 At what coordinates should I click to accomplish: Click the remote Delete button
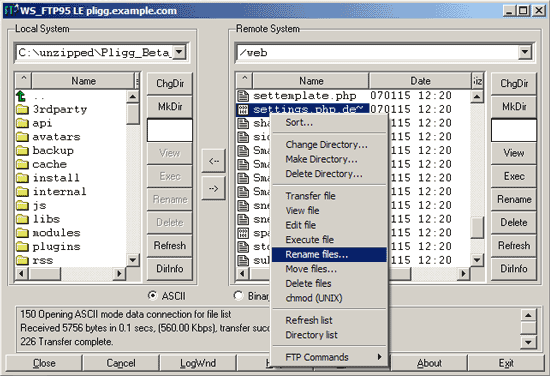point(514,222)
